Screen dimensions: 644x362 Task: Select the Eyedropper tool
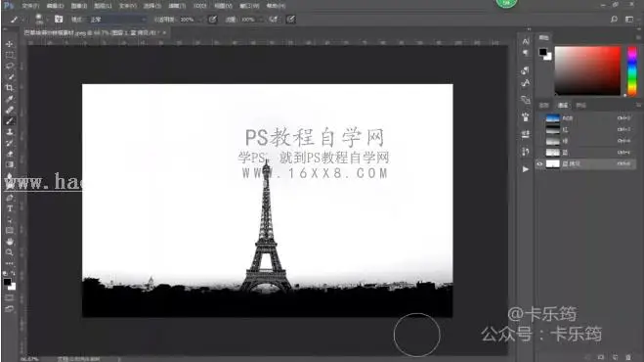coord(10,99)
